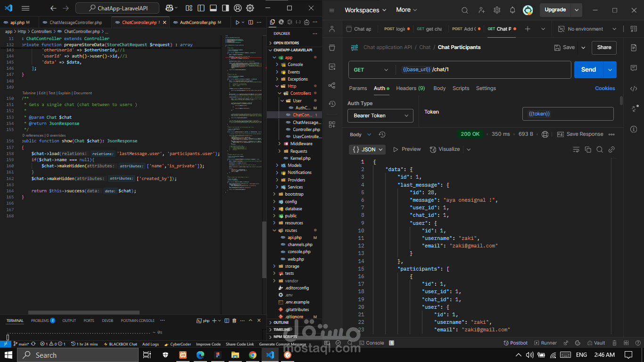
Task: Click the Share button in Postman
Action: pyautogui.click(x=604, y=47)
